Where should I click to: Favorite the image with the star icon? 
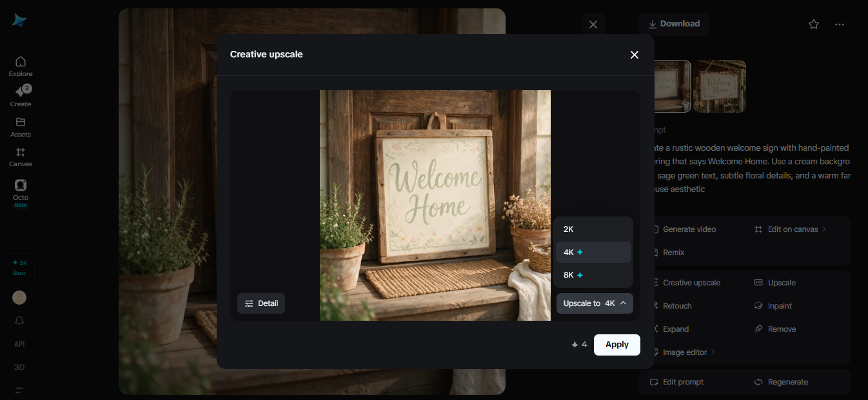[x=814, y=24]
